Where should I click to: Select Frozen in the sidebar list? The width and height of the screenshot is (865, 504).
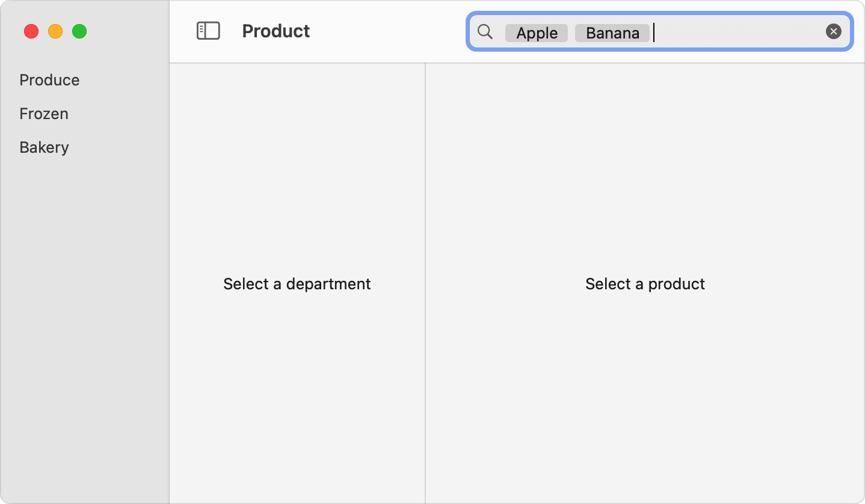click(44, 114)
